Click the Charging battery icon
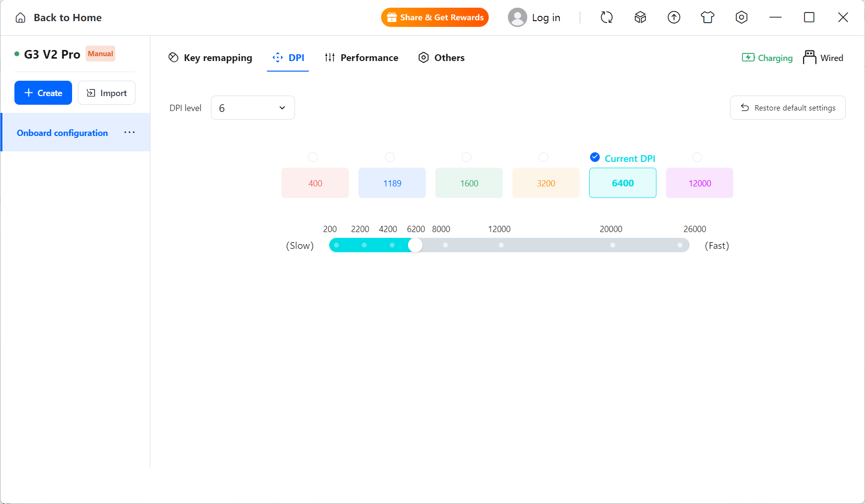The image size is (865, 504). [x=748, y=58]
